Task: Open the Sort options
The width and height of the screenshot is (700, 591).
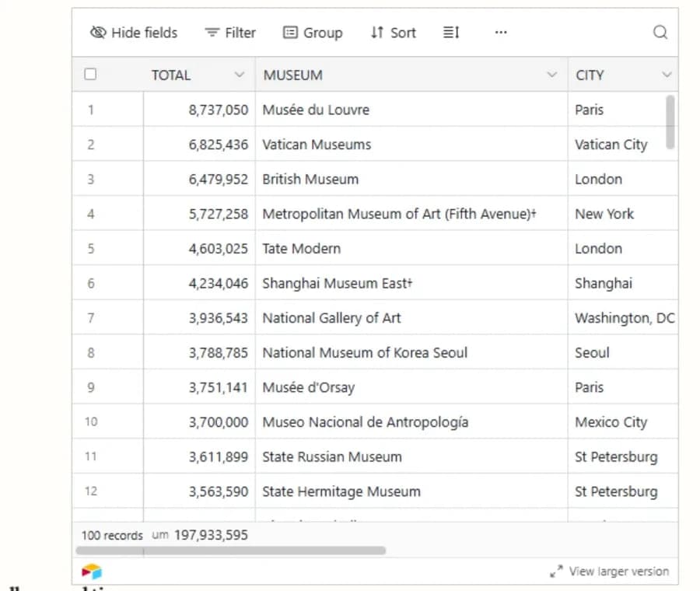Action: coord(393,33)
